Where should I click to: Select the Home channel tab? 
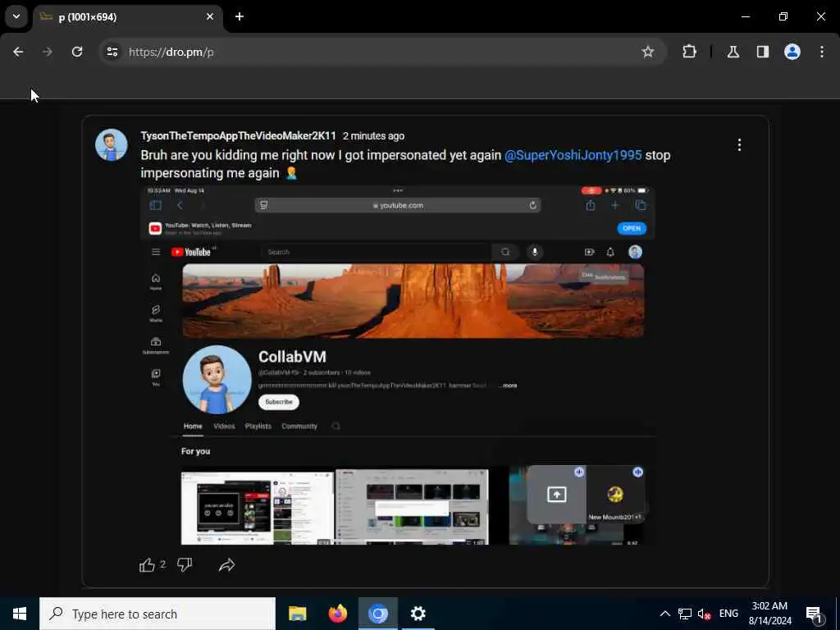click(x=193, y=427)
